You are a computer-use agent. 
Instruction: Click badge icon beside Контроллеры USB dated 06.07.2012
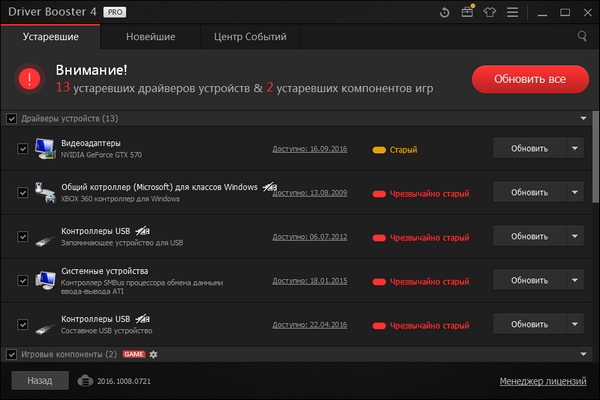point(142,231)
